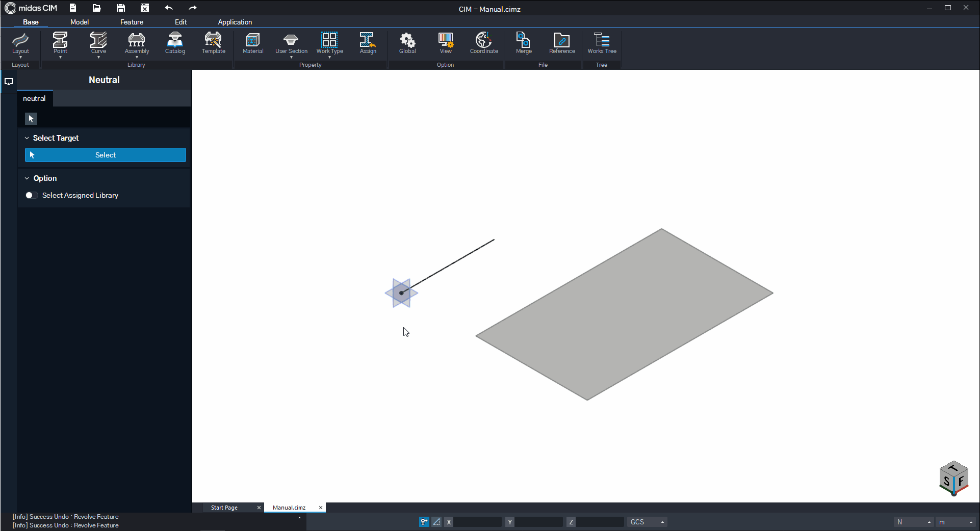
Task: Open the Works Tree panel
Action: click(602, 43)
